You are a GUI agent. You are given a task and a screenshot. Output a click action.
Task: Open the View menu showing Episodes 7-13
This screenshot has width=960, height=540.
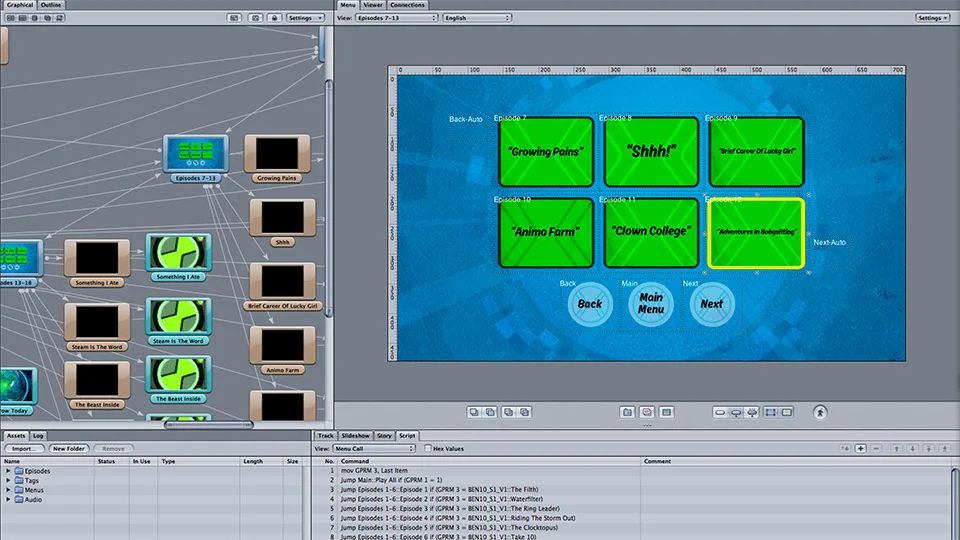click(397, 18)
